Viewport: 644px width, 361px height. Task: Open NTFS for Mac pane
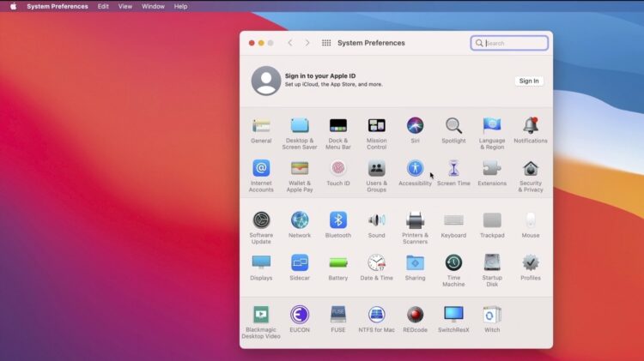[376, 315]
